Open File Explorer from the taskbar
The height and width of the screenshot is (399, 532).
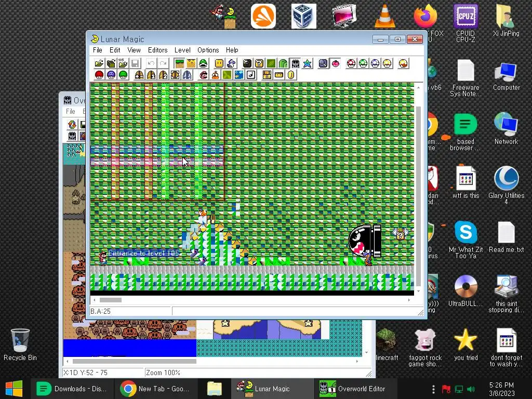(215, 389)
